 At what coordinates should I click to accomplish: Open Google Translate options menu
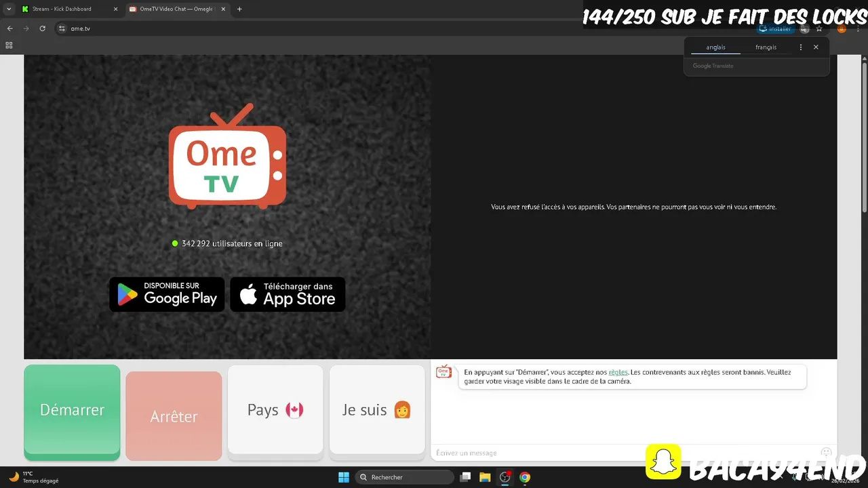pos(801,47)
